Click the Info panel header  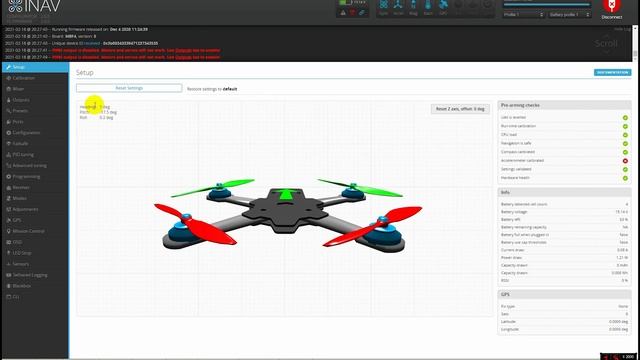click(564, 192)
